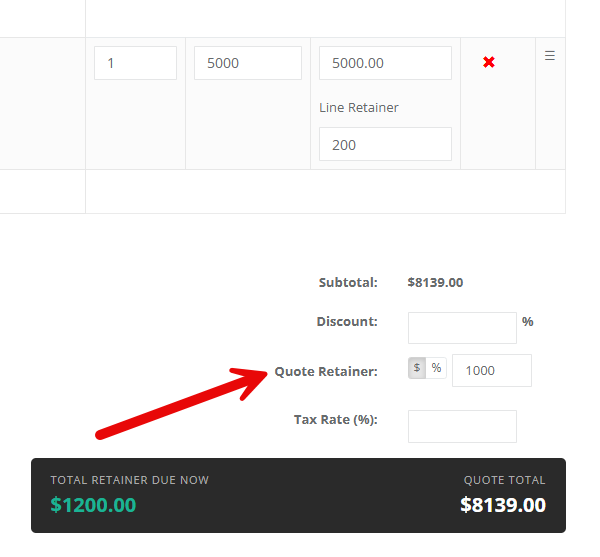The height and width of the screenshot is (557, 600).
Task: Click the Discount label
Action: pyautogui.click(x=347, y=321)
